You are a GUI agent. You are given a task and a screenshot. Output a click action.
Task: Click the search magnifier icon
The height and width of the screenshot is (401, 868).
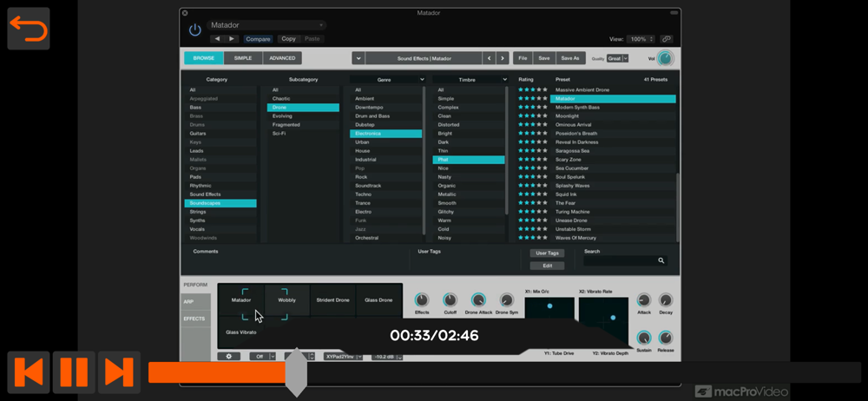click(x=661, y=260)
